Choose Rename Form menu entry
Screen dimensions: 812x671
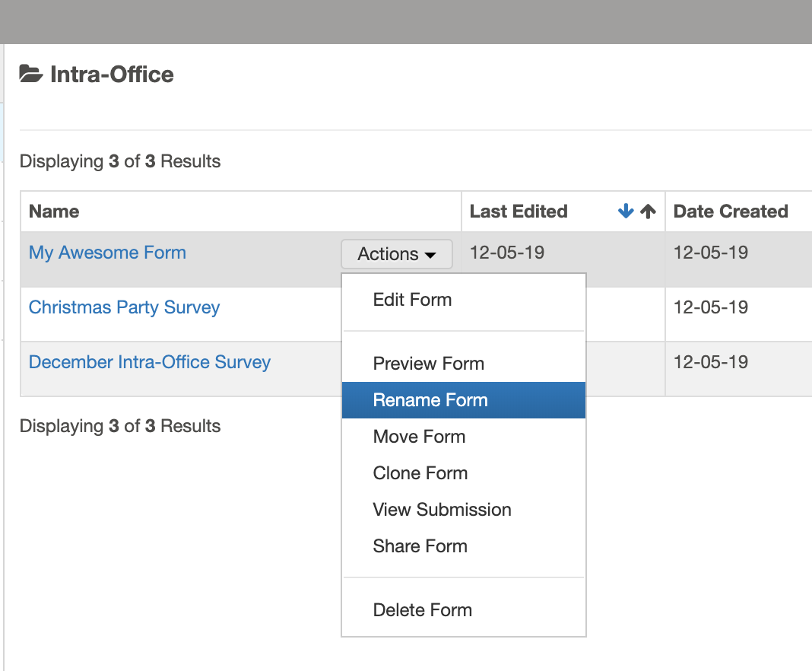click(464, 400)
